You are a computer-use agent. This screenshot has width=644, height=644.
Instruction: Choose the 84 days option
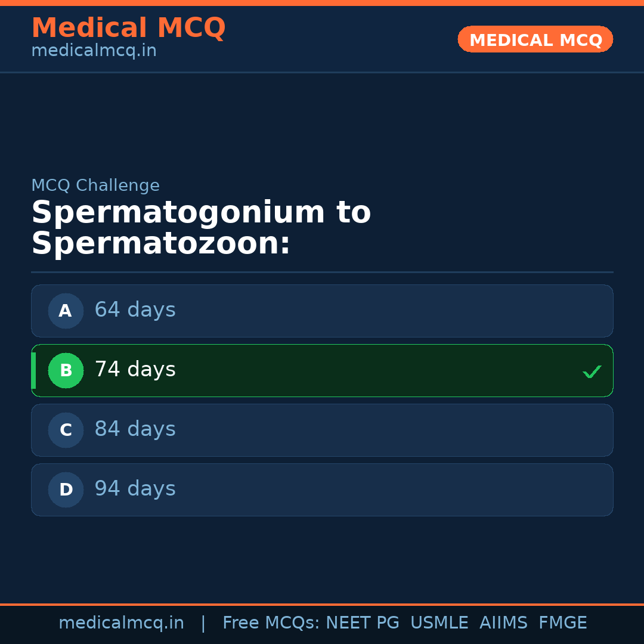click(x=135, y=429)
